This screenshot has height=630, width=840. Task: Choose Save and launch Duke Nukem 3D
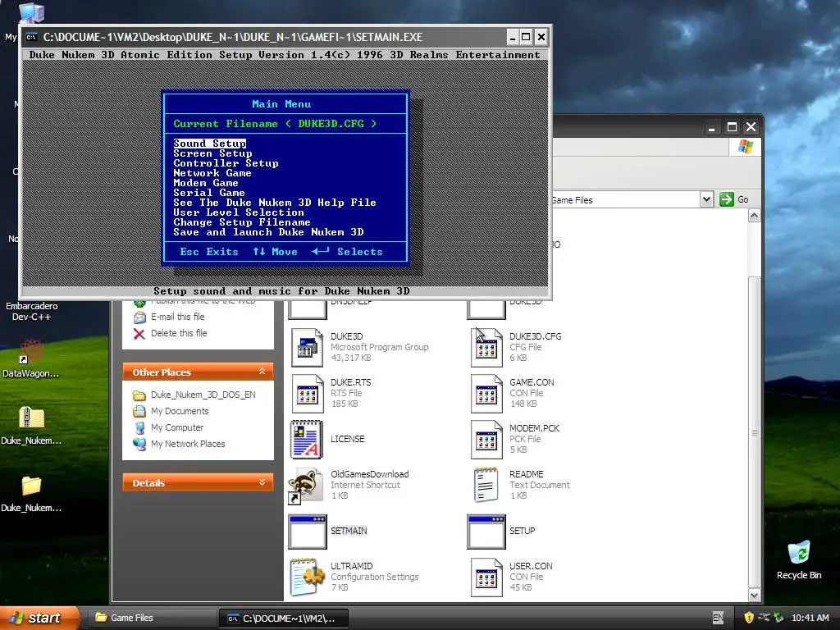click(268, 232)
